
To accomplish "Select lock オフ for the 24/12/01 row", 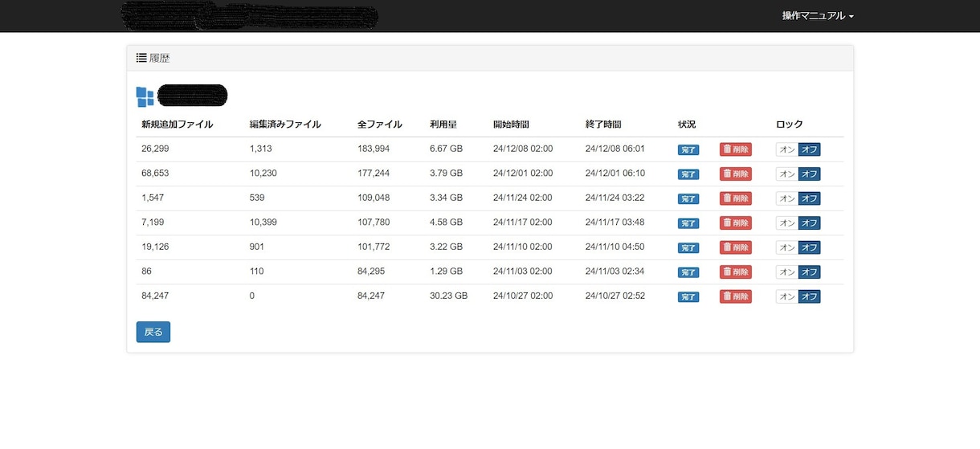I will pos(810,173).
